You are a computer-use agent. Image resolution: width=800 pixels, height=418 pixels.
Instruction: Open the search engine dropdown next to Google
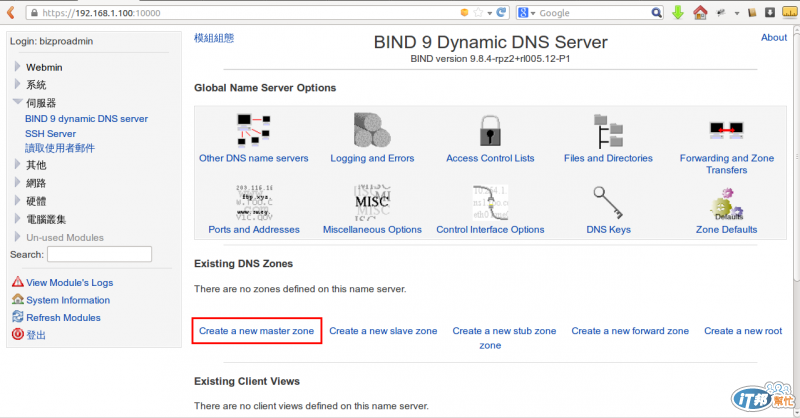click(x=533, y=13)
